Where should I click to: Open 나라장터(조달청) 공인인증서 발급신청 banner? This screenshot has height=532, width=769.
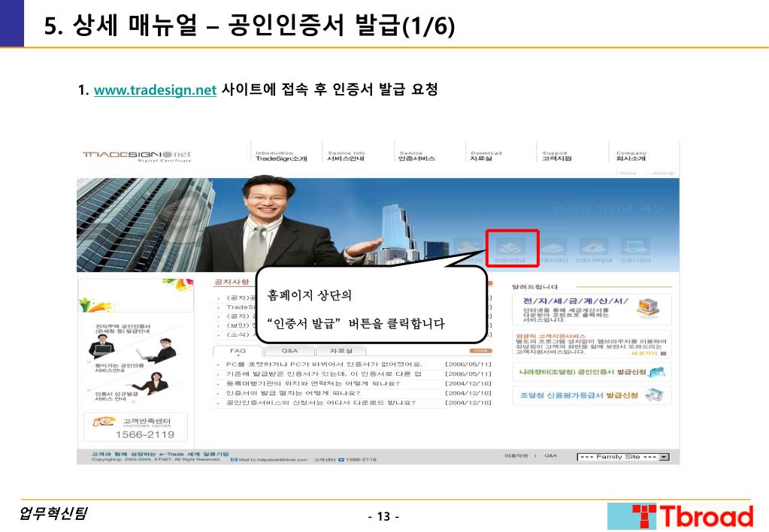(592, 372)
